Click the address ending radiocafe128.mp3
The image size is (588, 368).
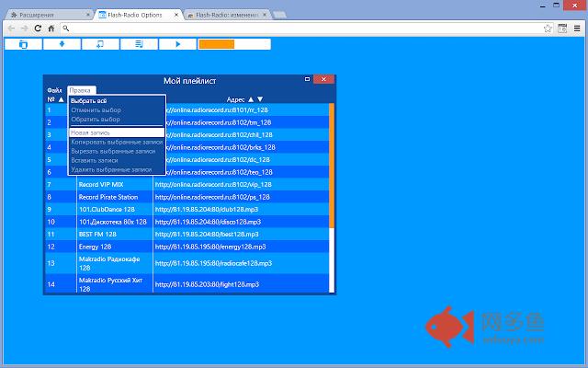213,263
